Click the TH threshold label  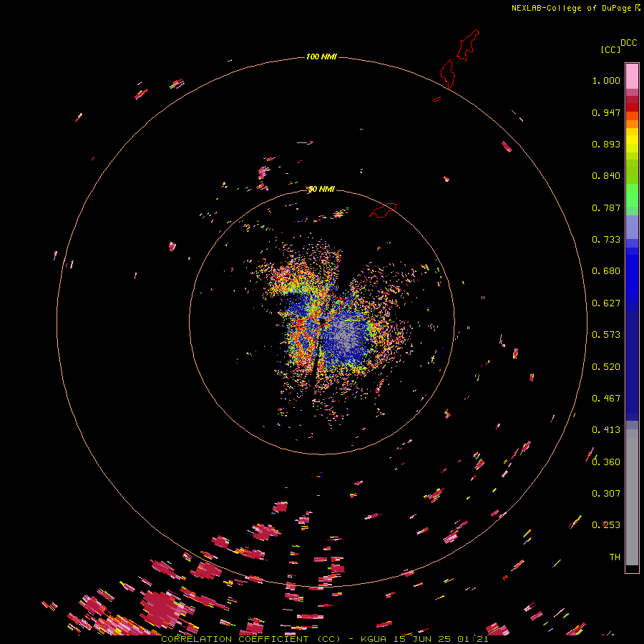point(615,557)
